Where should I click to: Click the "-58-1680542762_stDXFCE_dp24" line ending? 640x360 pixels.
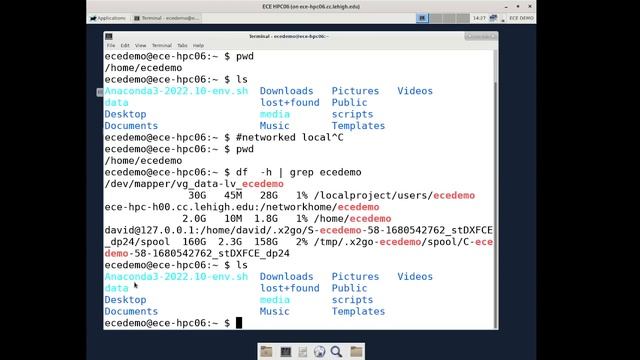tap(209, 253)
